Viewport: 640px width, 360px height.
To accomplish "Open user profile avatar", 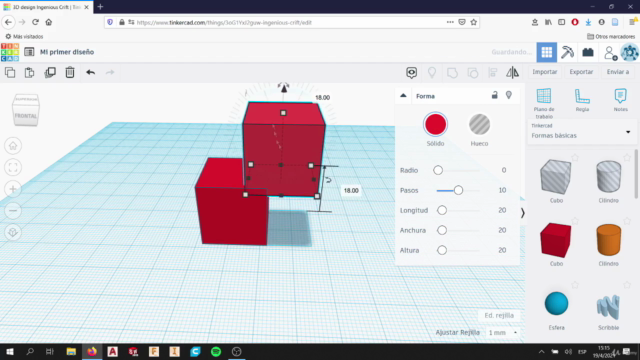I will click(x=629, y=53).
